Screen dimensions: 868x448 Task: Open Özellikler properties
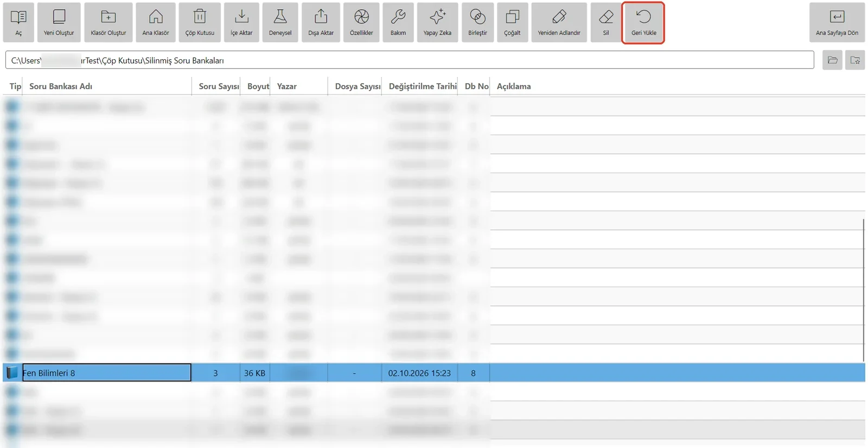click(361, 22)
